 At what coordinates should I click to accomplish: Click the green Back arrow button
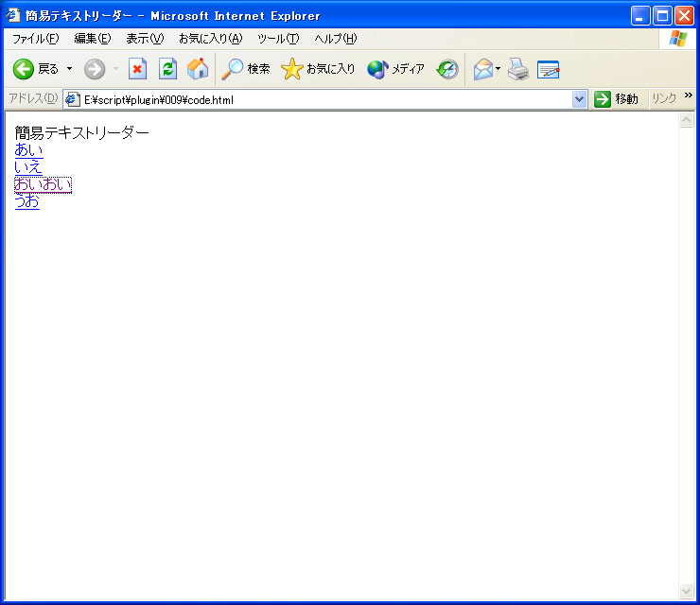tap(24, 69)
